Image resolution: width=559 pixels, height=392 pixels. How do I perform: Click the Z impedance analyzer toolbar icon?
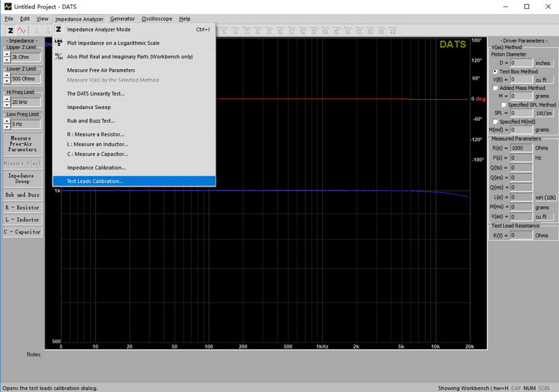click(10, 31)
